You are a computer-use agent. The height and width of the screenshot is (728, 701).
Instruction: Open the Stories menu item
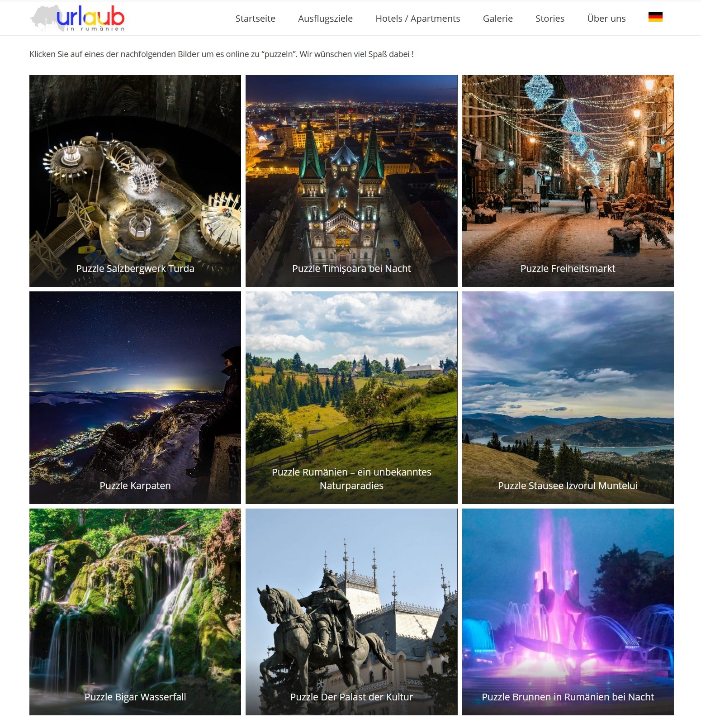pos(549,19)
